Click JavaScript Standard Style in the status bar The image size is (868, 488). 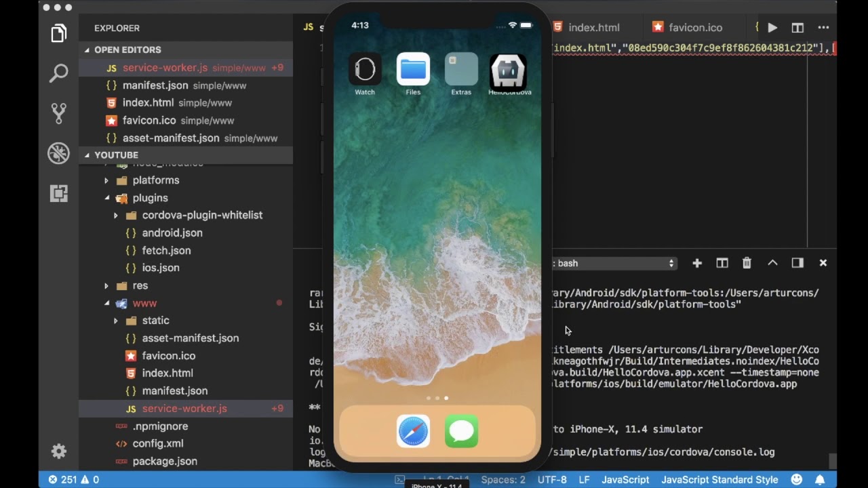720,479
